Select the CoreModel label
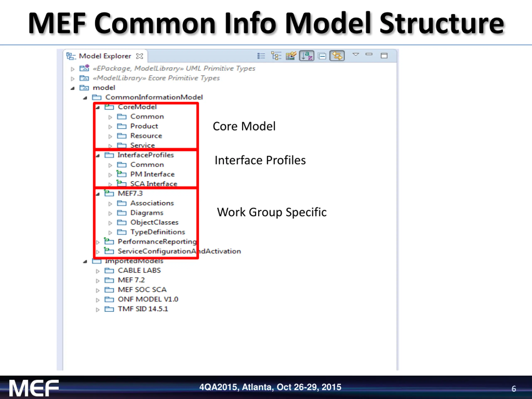The image size is (532, 399). point(137,107)
